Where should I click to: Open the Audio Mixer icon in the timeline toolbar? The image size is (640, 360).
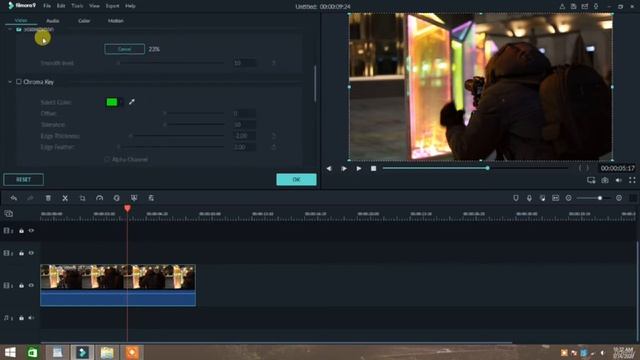(x=542, y=198)
